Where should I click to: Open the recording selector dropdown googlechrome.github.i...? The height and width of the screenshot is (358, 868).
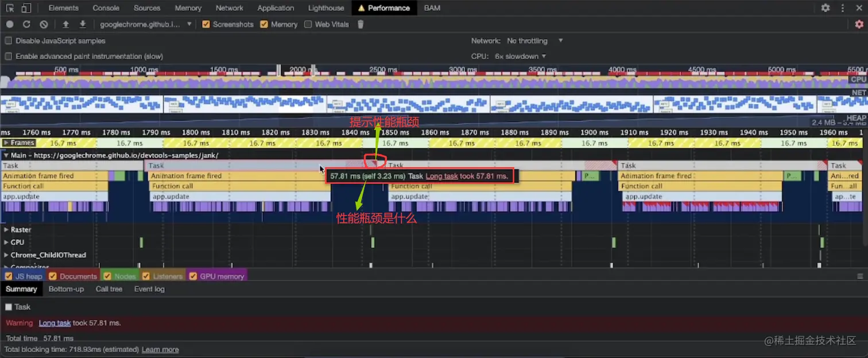tap(146, 24)
